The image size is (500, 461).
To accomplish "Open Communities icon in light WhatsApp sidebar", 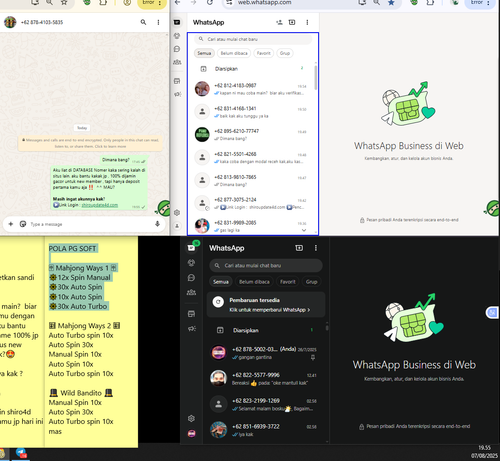I will click(177, 62).
